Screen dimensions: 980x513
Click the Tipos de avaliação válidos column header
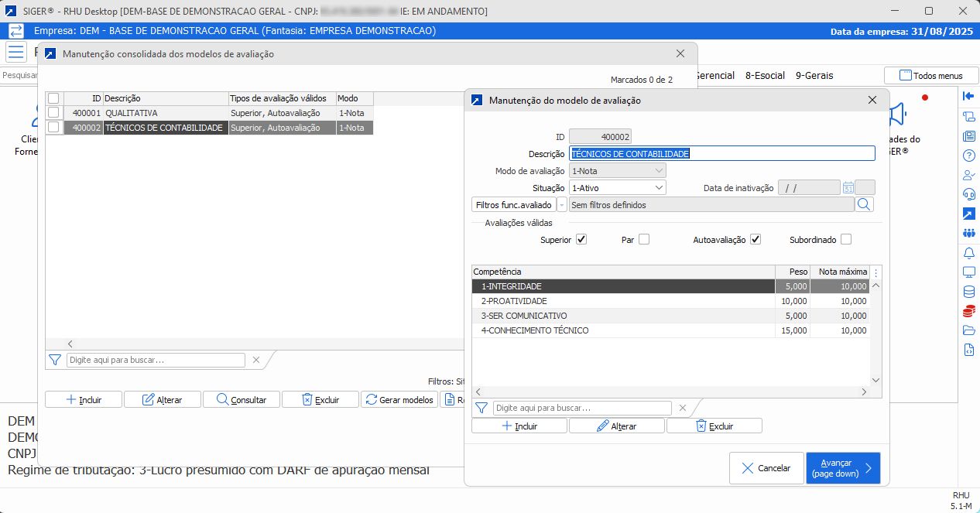coord(282,98)
